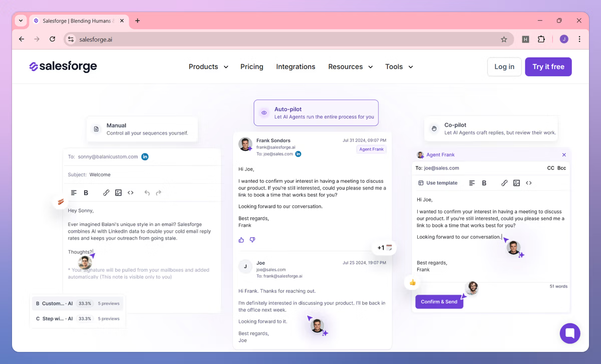Open the Chrome profile avatar J

pyautogui.click(x=564, y=39)
